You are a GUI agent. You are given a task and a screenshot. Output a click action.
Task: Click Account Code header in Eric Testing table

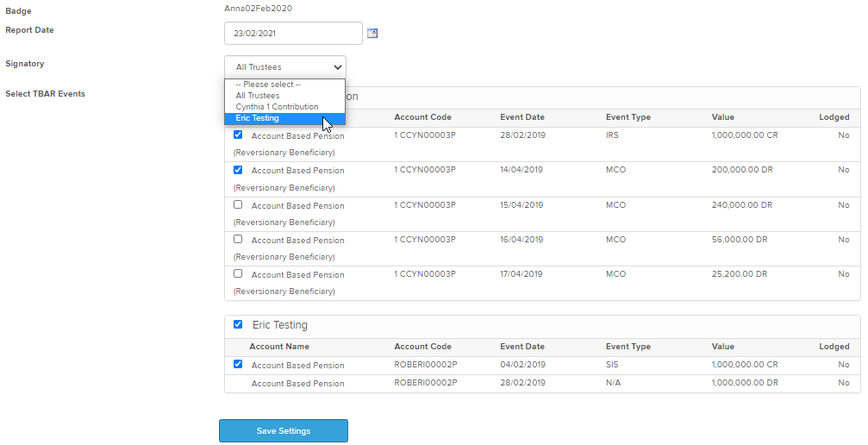pyautogui.click(x=422, y=347)
